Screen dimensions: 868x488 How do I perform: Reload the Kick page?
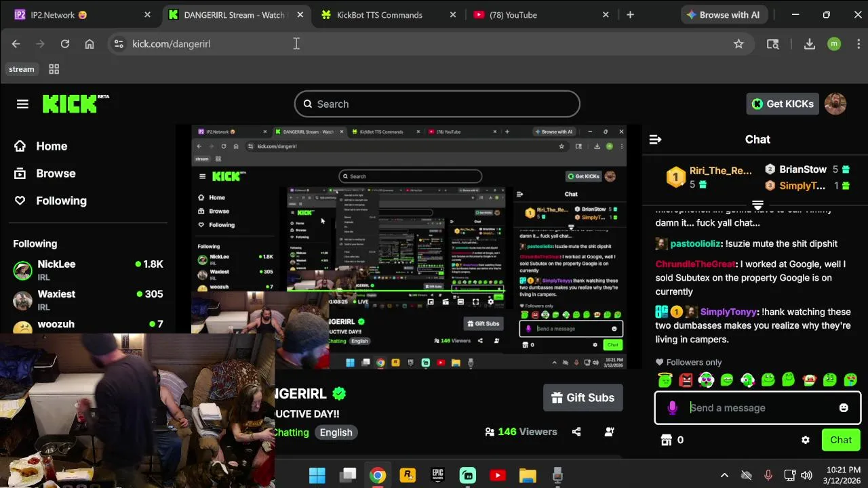(65, 43)
